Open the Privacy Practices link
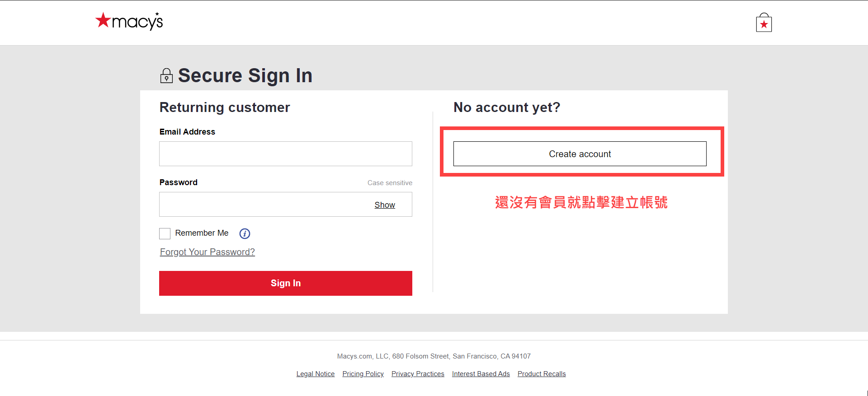Viewport: 868px width, 396px height. point(418,374)
